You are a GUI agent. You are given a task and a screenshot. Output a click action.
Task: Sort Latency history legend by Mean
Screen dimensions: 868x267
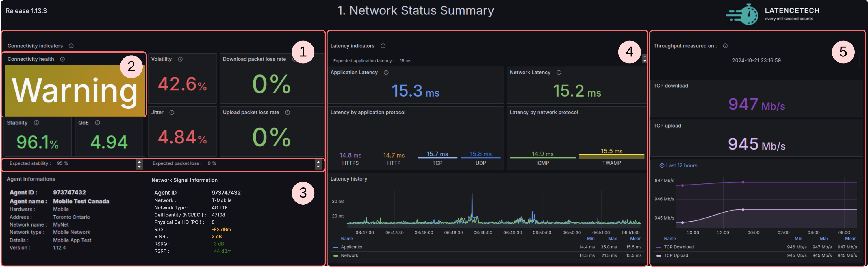pyautogui.click(x=636, y=239)
